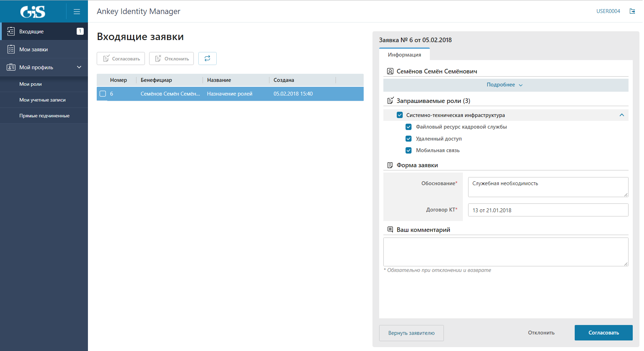The width and height of the screenshot is (644, 351).
Task: Click the blue Согласовать button
Action: click(x=604, y=333)
